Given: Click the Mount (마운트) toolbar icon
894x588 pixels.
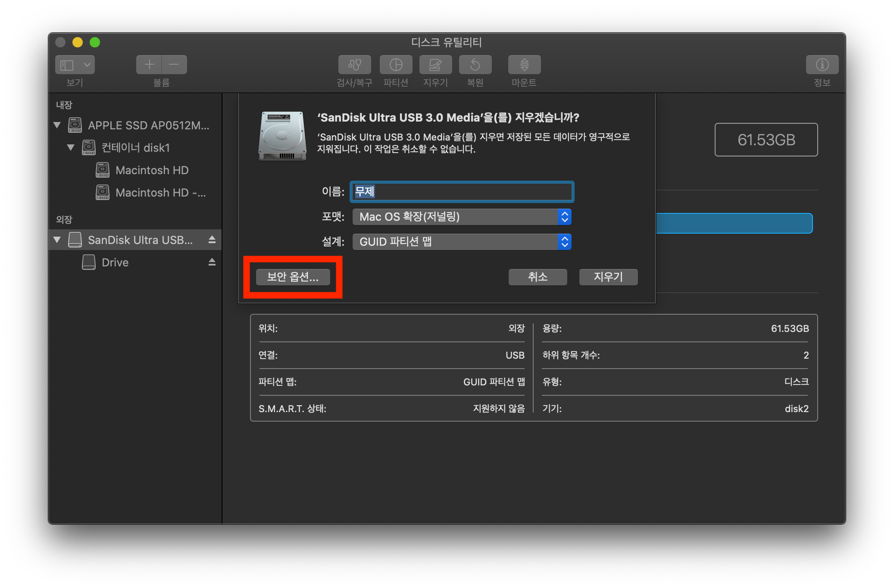Looking at the screenshot, I should (x=524, y=65).
